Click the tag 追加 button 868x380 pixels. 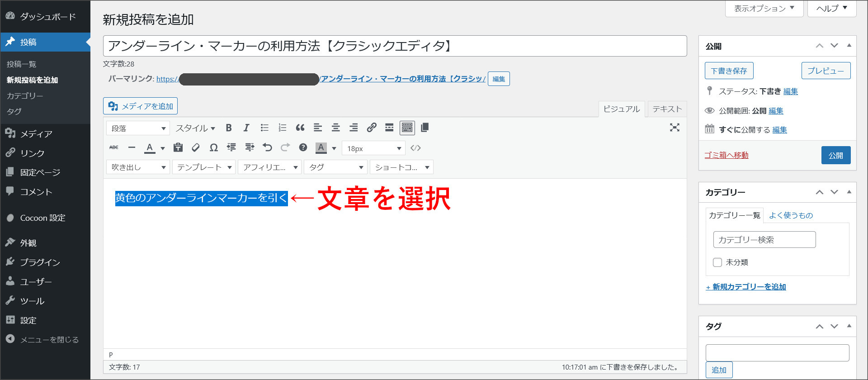719,370
